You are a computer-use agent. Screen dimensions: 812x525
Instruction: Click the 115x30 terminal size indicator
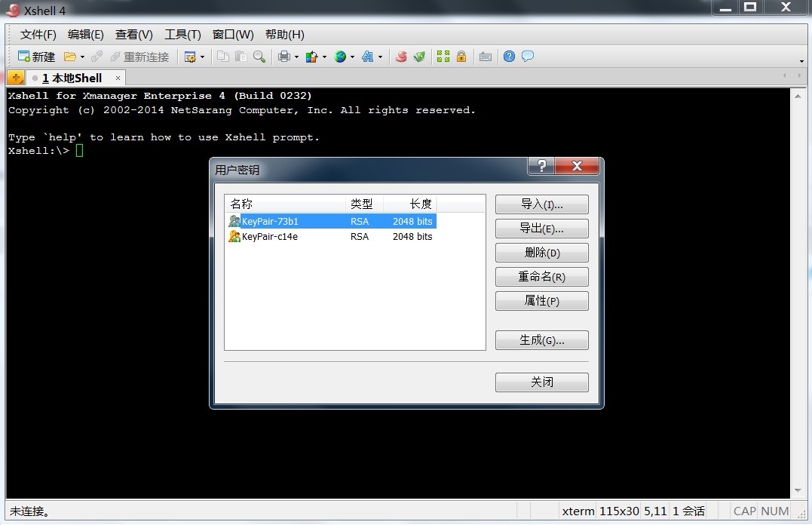(619, 511)
